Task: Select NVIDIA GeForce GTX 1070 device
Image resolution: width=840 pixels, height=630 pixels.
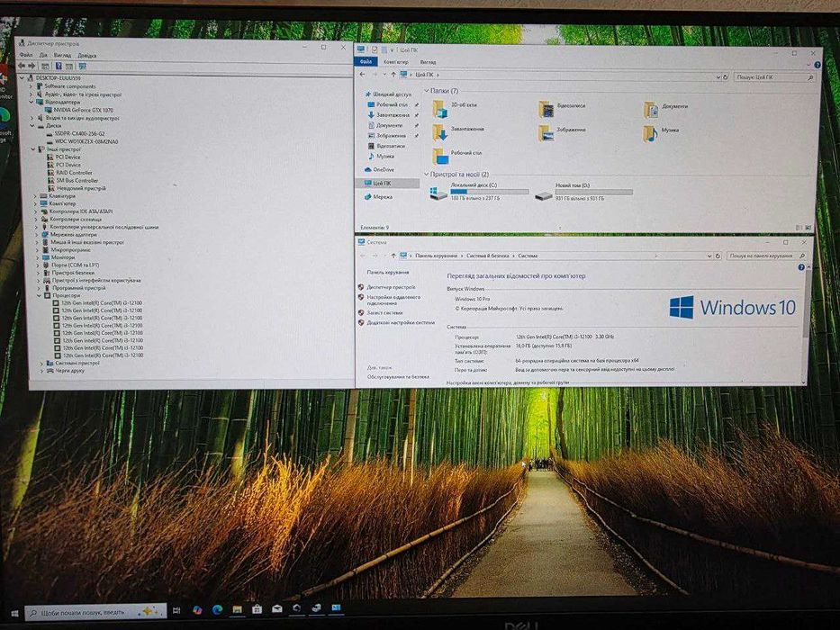Action: click(x=83, y=110)
